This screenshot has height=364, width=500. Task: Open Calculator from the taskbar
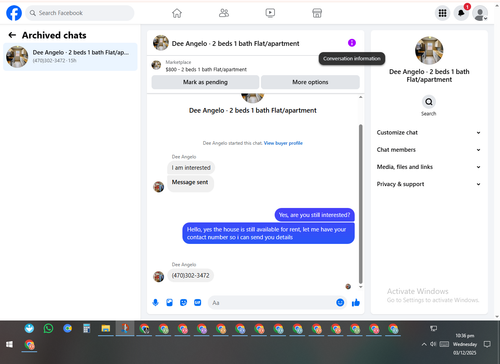[87, 329]
